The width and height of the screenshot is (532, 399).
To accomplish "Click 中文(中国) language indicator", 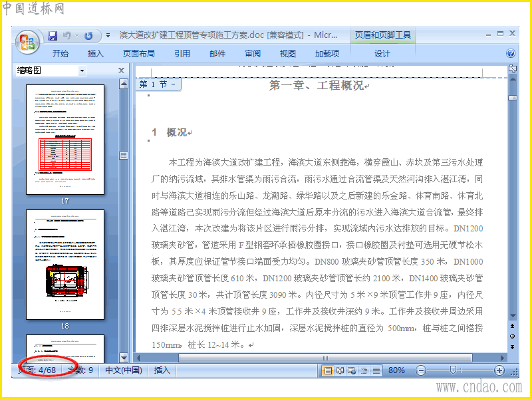I will click(124, 370).
